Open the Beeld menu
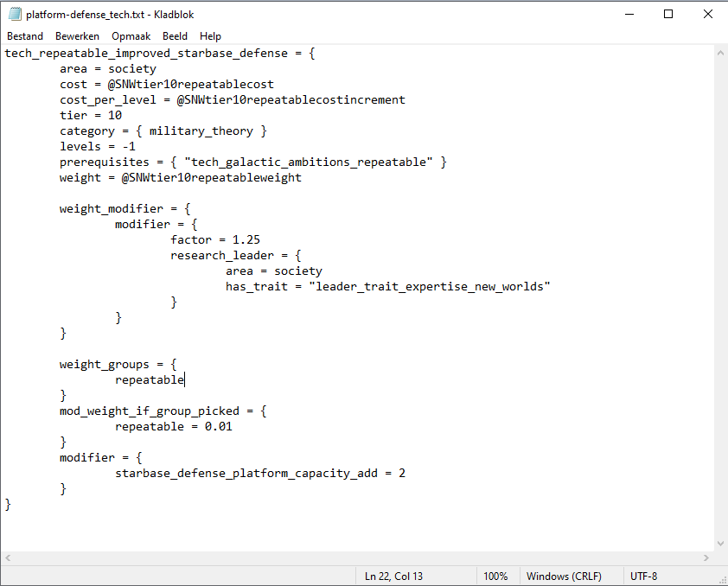The height and width of the screenshot is (586, 728). click(x=175, y=36)
